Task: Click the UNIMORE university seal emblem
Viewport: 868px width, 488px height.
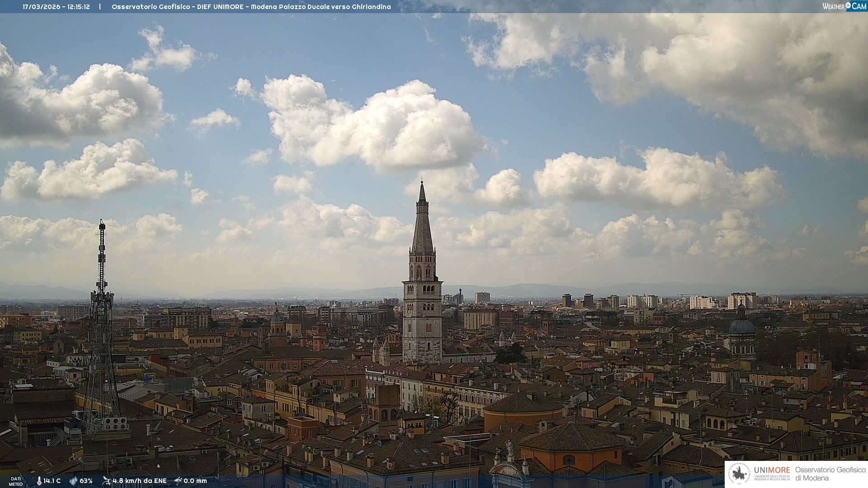Action: pyautogui.click(x=739, y=474)
